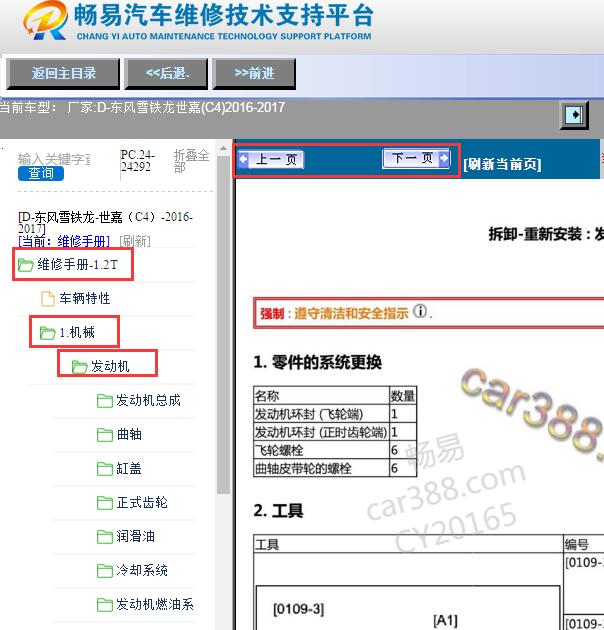Image resolution: width=604 pixels, height=630 pixels.
Task: Select the 发动机环封 (飞轮端) table cell
Action: click(x=321, y=414)
